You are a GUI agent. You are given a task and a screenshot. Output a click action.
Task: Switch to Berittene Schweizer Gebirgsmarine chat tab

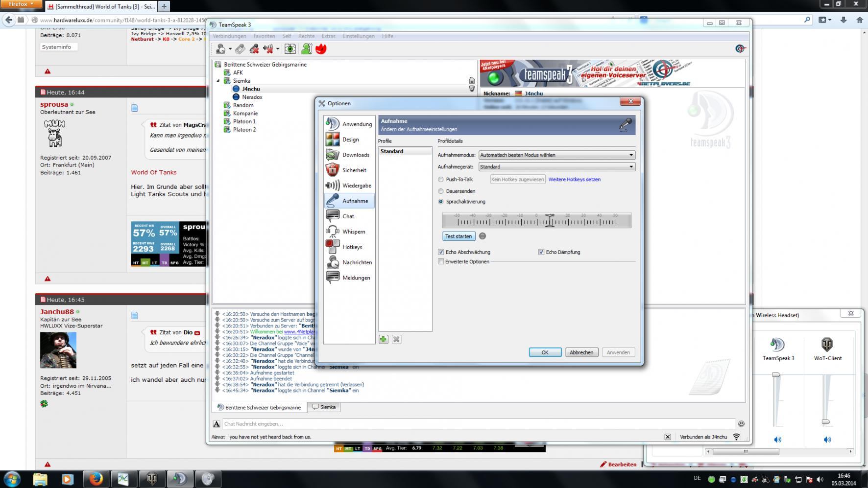pyautogui.click(x=259, y=407)
